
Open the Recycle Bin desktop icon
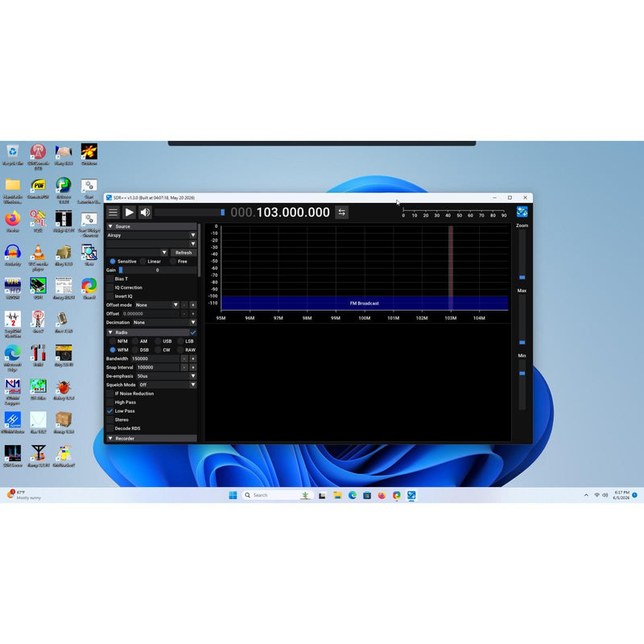(x=13, y=151)
